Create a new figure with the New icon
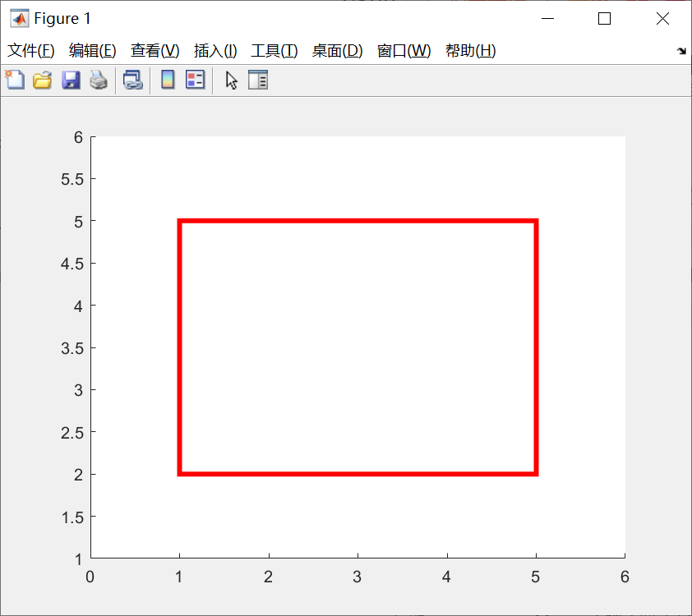Viewport: 692px width, 616px height. pos(14,80)
